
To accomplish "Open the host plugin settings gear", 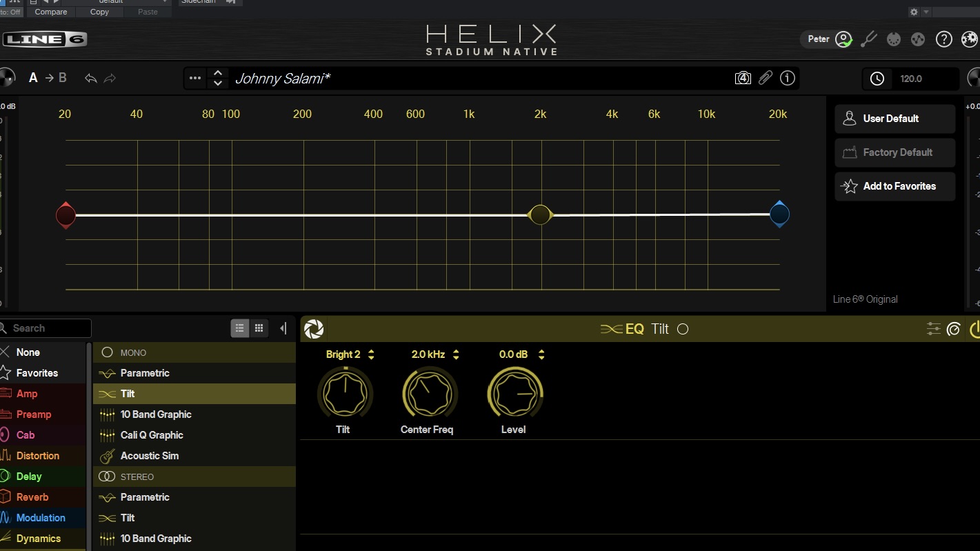I will [914, 12].
